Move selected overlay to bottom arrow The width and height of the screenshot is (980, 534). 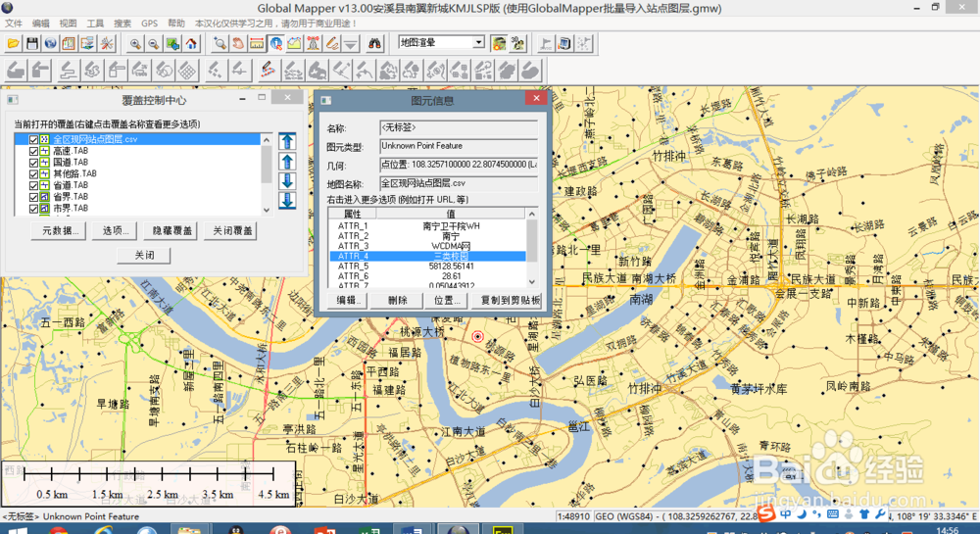[287, 201]
